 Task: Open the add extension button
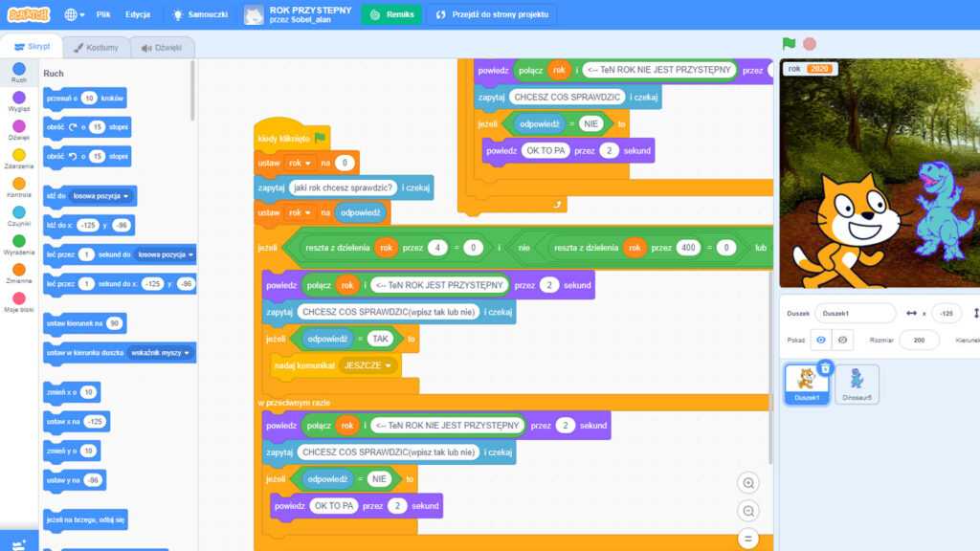19,541
